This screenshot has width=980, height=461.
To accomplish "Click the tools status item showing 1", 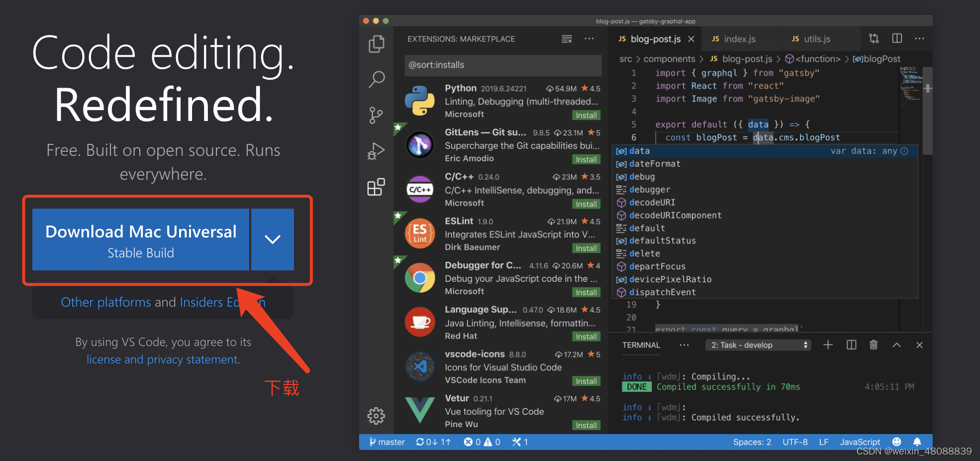I will 520,442.
